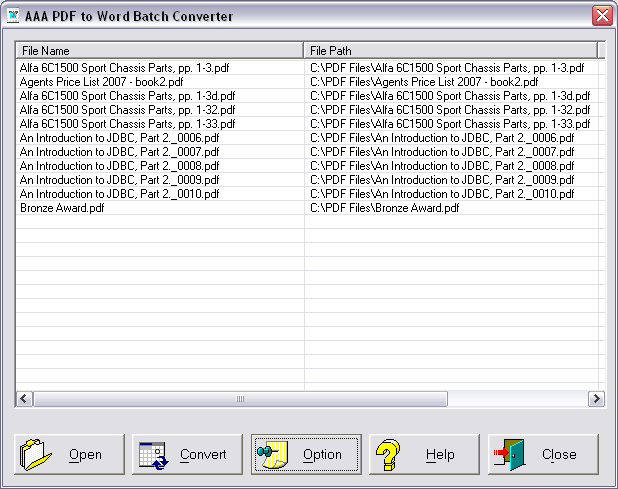
Task: Close the window with the red X
Action: pyautogui.click(x=602, y=16)
